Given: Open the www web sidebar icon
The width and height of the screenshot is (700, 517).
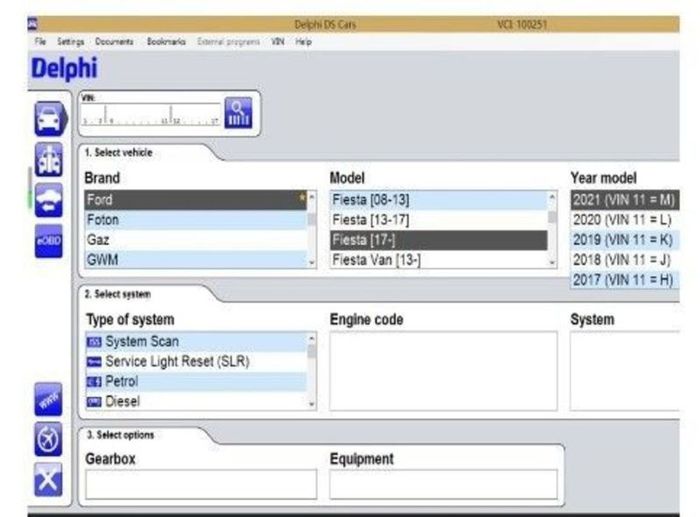Looking at the screenshot, I should tap(48, 399).
